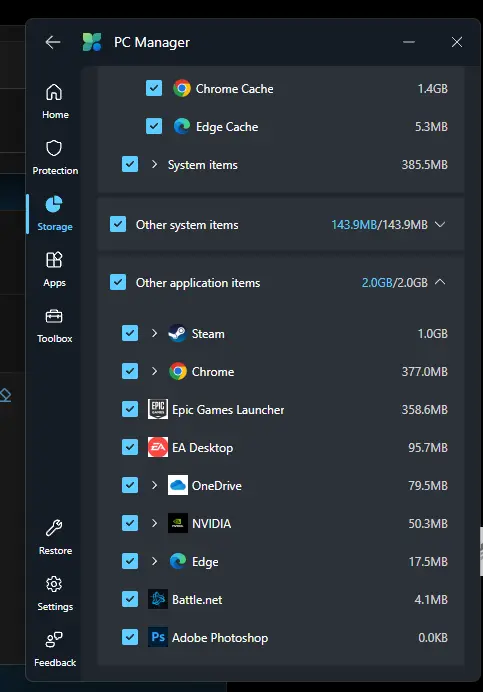Open the Restore wrench icon

tap(54, 528)
